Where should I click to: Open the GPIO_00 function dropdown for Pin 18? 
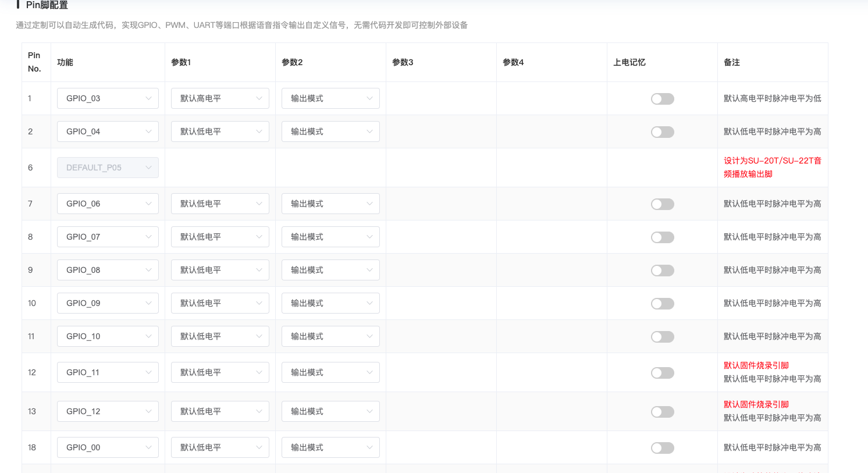point(108,447)
